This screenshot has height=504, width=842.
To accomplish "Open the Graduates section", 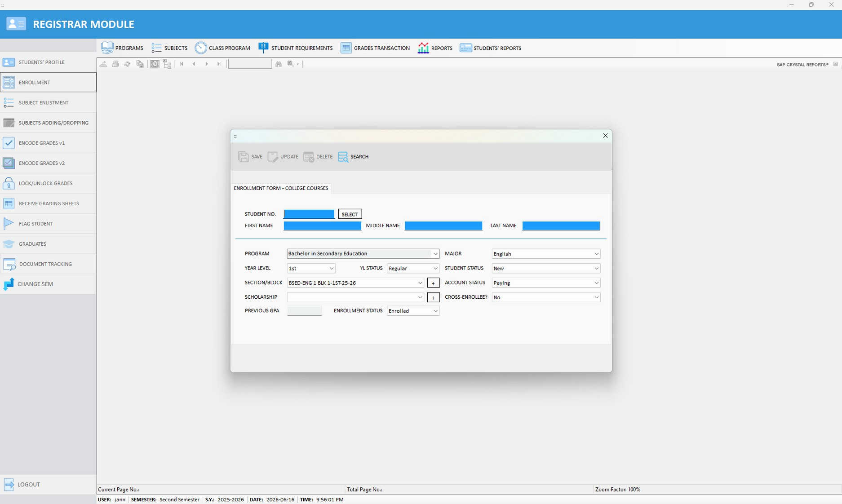I will click(x=48, y=244).
